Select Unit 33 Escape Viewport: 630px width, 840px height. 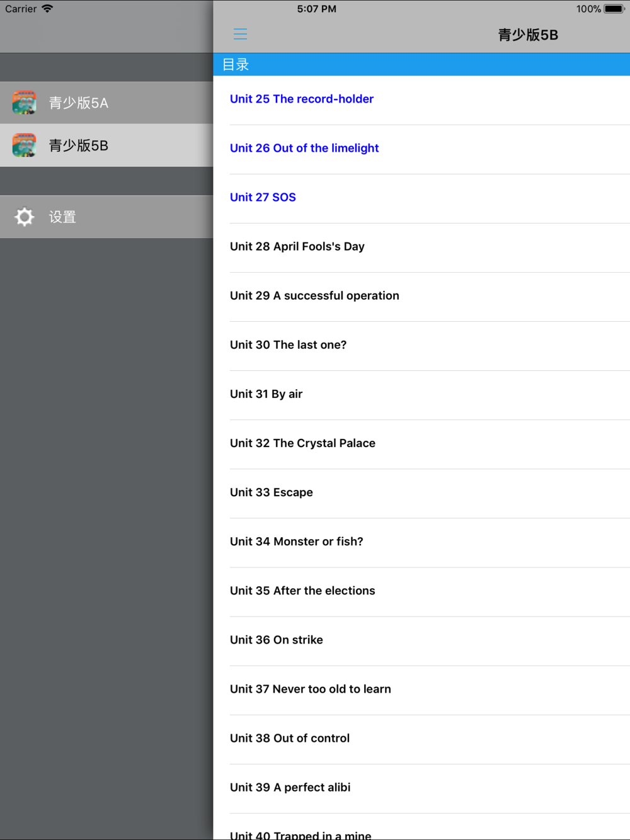pos(271,492)
